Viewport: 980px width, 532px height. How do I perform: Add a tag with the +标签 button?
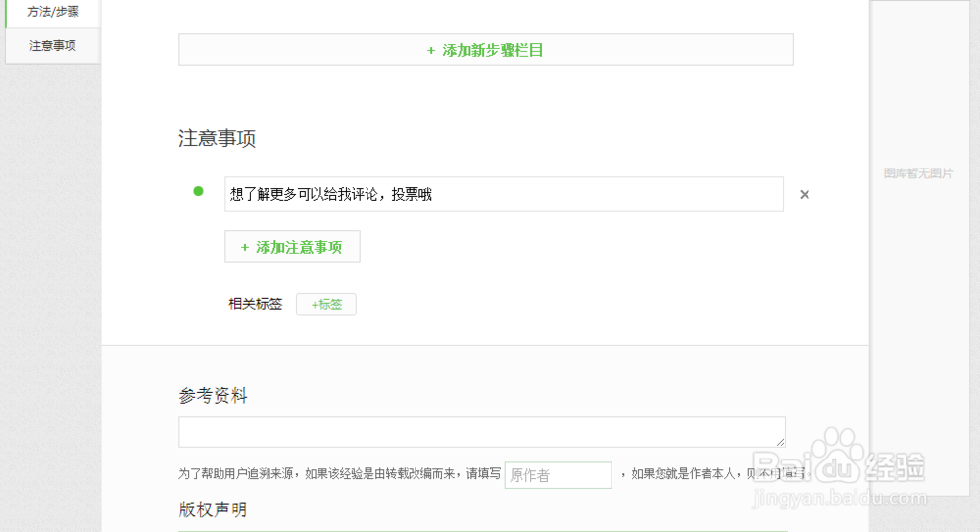pos(326,305)
